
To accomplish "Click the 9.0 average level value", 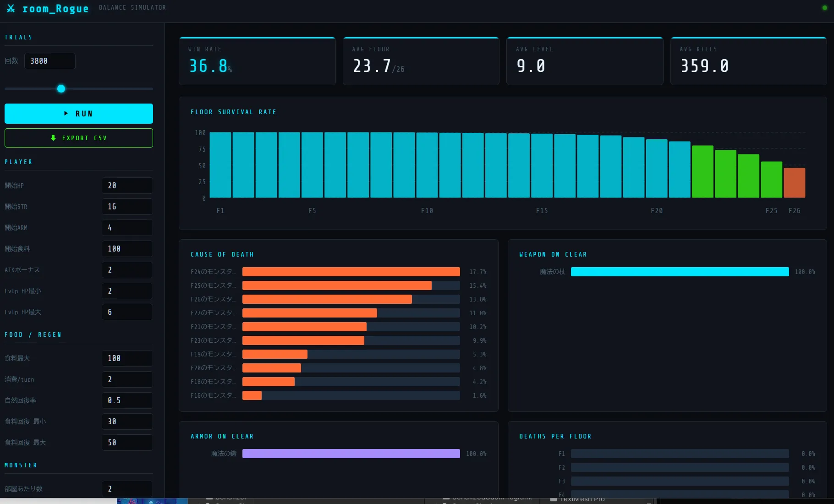I will tap(531, 66).
